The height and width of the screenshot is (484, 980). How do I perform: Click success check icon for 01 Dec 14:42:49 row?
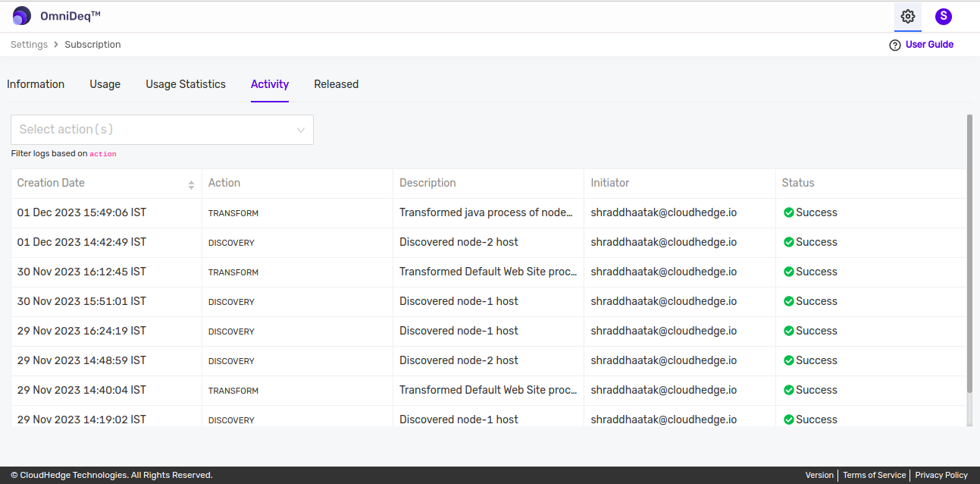[x=788, y=242]
